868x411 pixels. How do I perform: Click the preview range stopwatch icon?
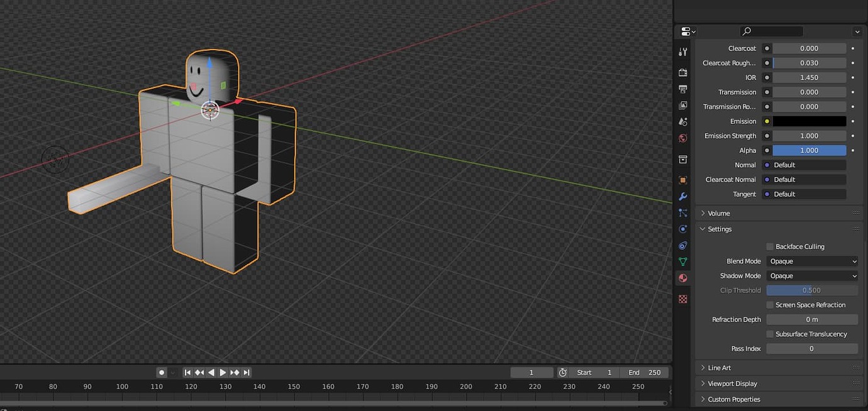point(563,373)
